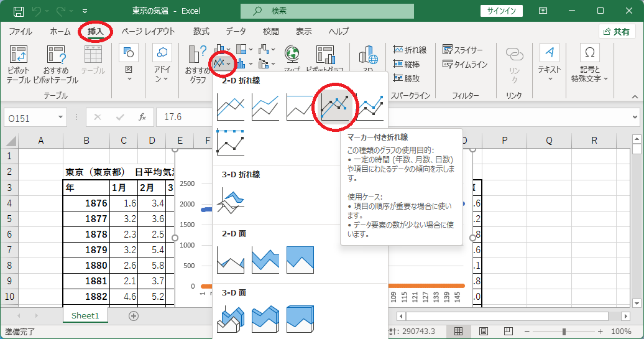Open the combo chart dropdown
The image size is (644, 339).
(x=267, y=63)
